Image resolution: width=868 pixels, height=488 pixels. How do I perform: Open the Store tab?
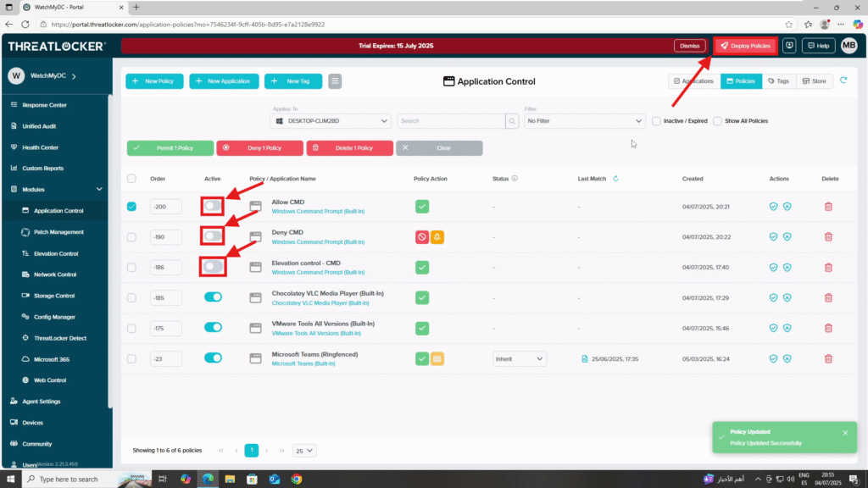pos(815,81)
